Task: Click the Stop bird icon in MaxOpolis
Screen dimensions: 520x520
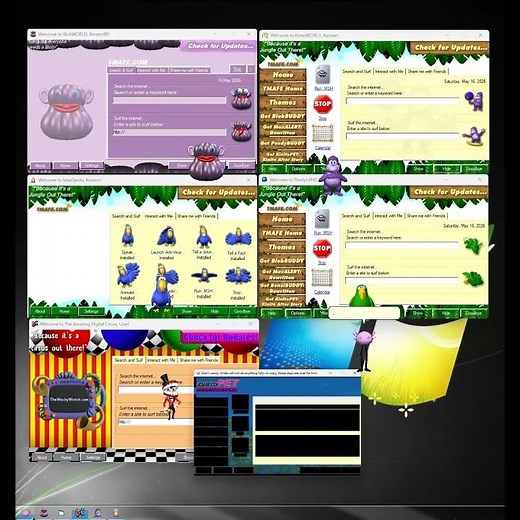Action: [x=238, y=276]
